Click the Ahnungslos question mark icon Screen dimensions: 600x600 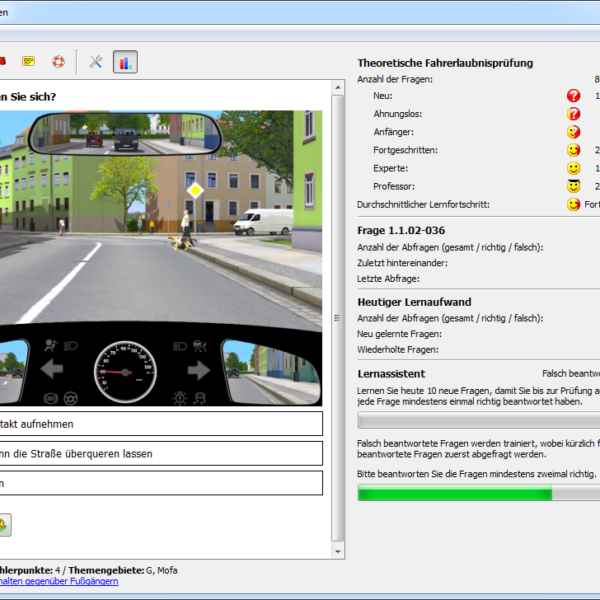point(573,114)
